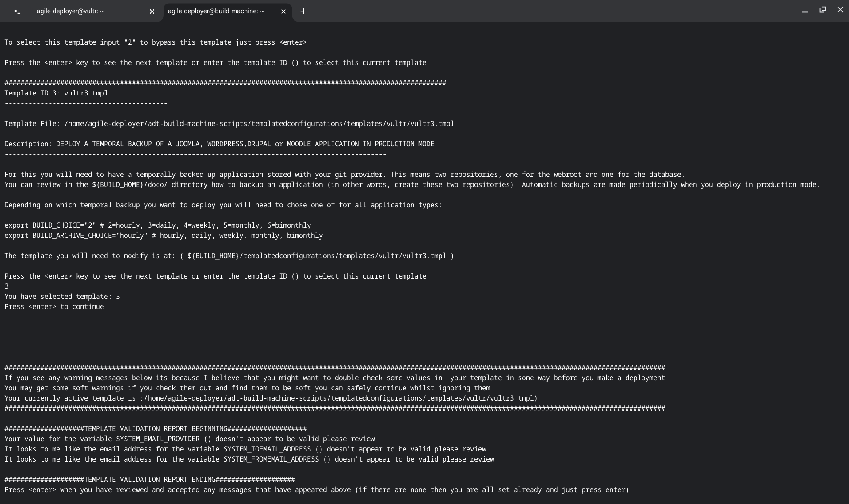Screen dimensions: 849x504
Task: Click the SYSTEM_TOEMAIL_ADDRESS warning line
Action: click(x=245, y=449)
